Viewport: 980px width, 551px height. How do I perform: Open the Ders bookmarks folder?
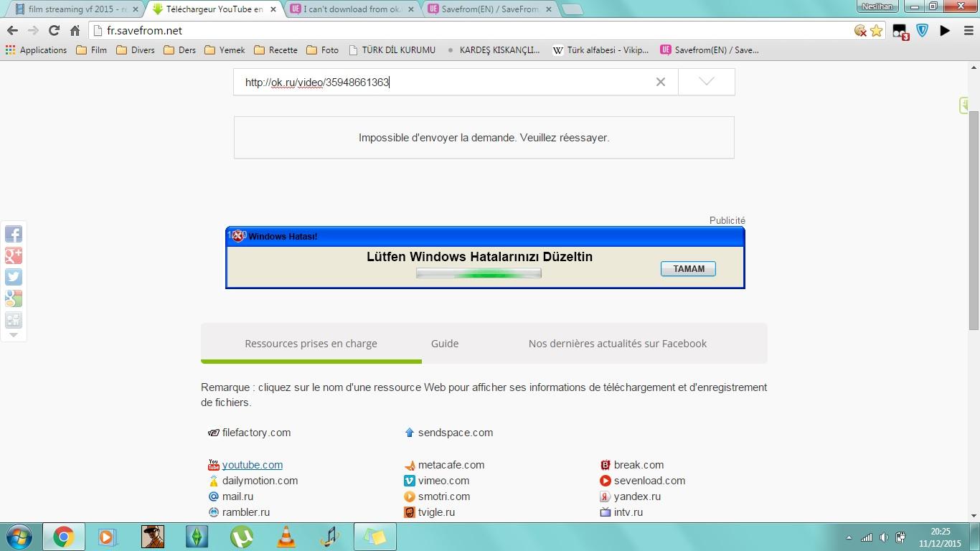pyautogui.click(x=179, y=50)
